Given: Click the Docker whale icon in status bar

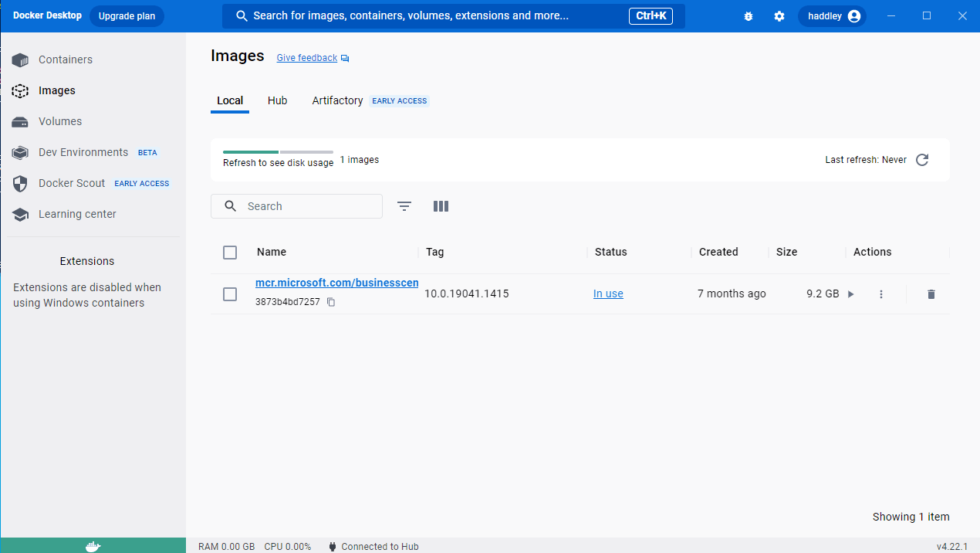Looking at the screenshot, I should 93,546.
